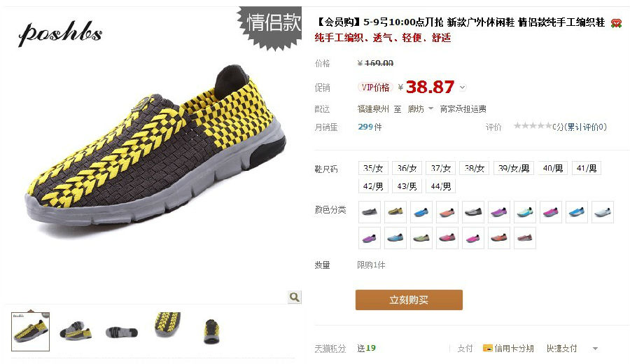Pick shoe size 44/男
630x364 pixels.
441,186
